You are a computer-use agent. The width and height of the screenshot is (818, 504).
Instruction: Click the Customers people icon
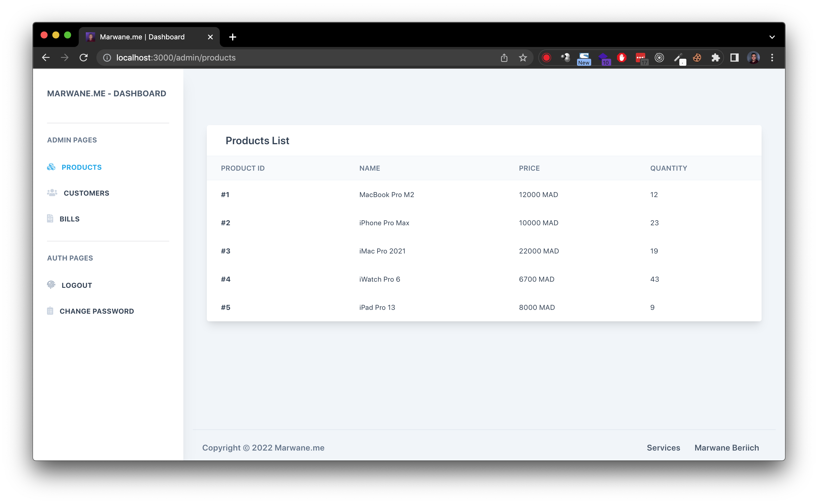(x=52, y=193)
